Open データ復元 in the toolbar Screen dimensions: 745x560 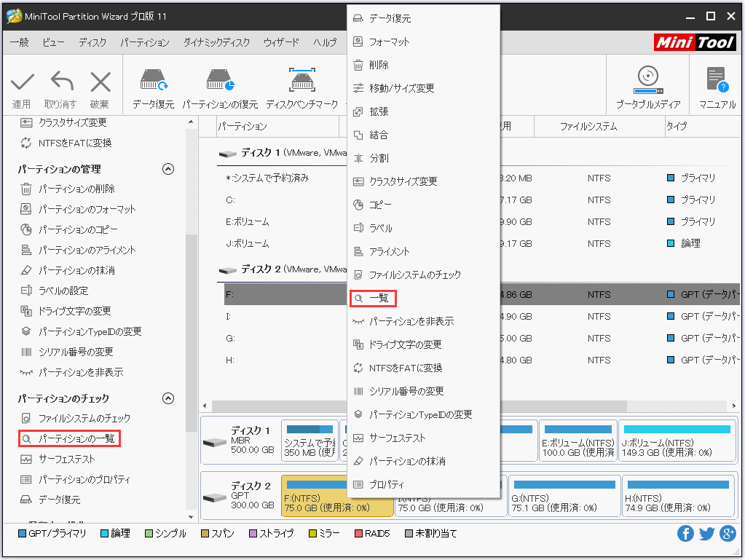[x=153, y=81]
